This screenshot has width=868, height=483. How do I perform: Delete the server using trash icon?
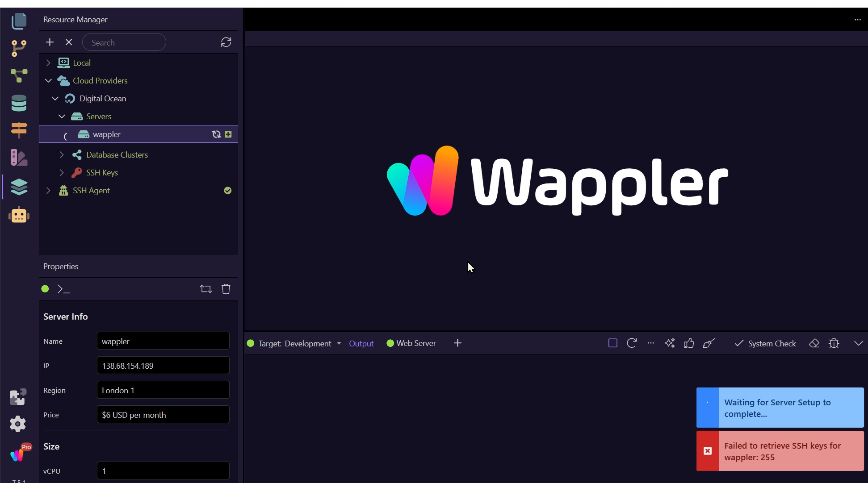[x=226, y=289]
